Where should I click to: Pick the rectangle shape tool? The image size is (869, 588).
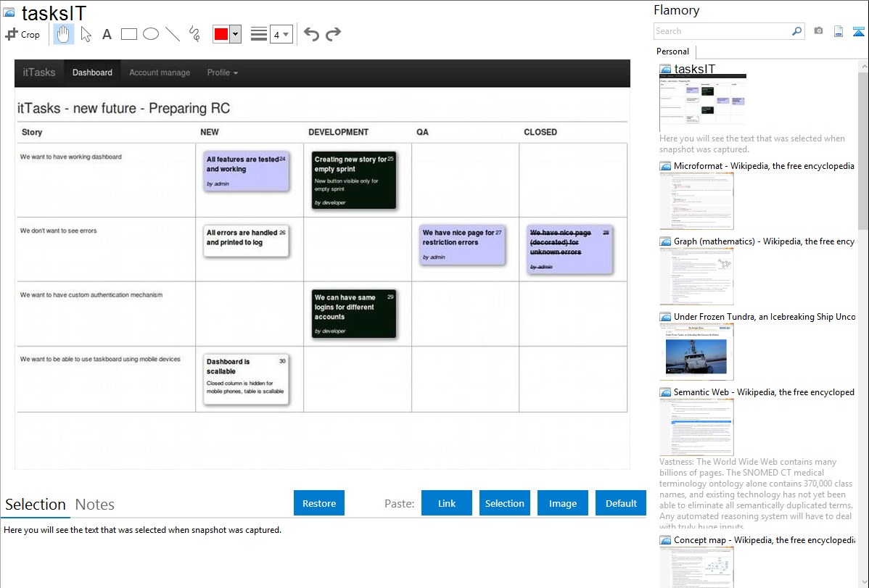(129, 34)
